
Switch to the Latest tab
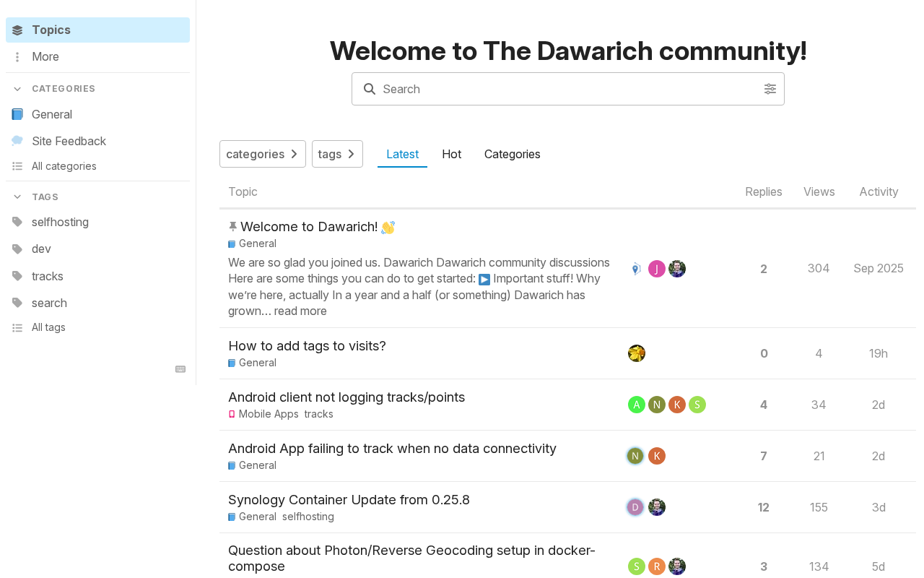402,154
